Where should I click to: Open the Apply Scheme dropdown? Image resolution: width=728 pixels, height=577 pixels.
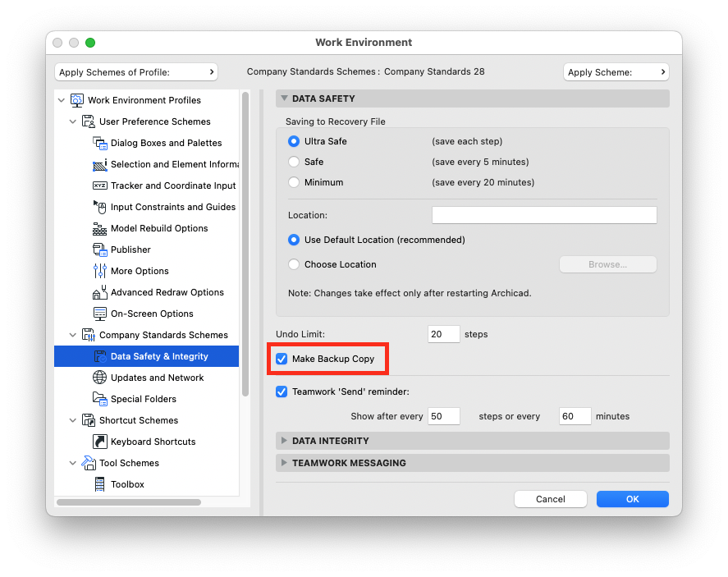click(x=616, y=72)
